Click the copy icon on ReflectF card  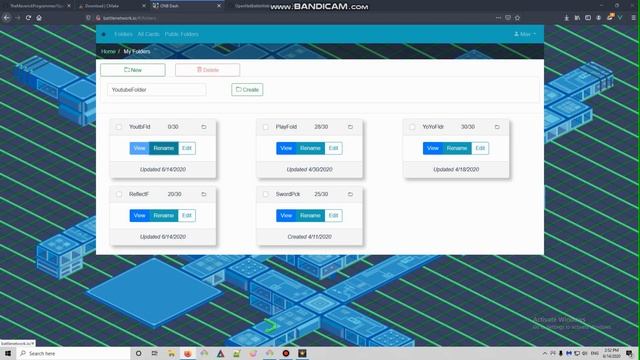(x=204, y=194)
